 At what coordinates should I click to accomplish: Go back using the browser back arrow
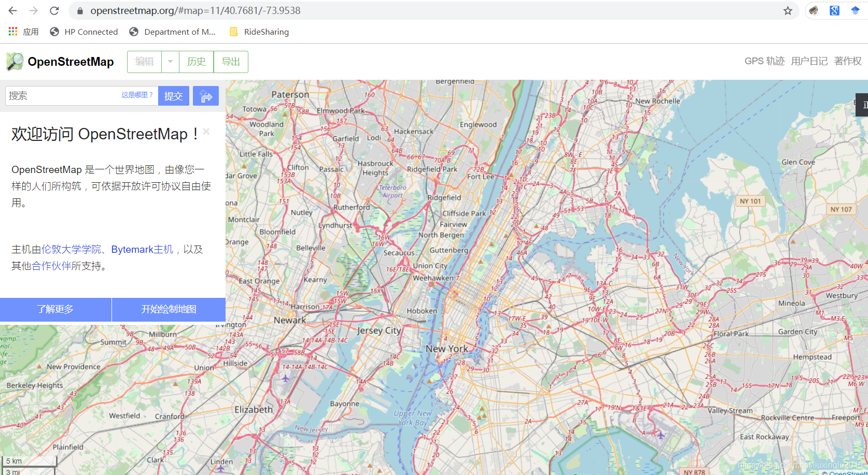click(11, 10)
